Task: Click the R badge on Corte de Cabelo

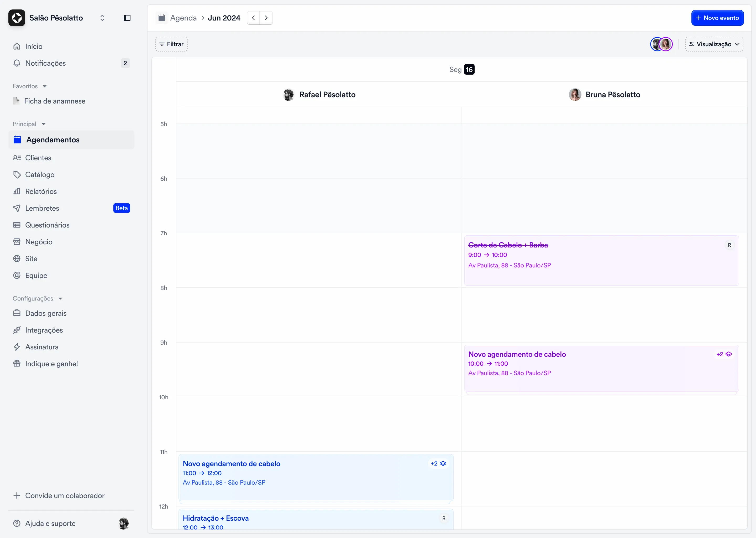Action: coord(729,245)
